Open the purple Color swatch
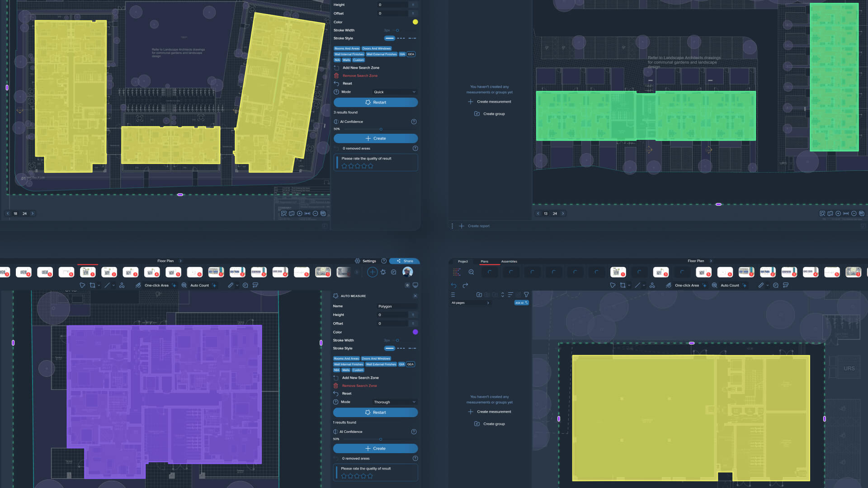 [x=415, y=332]
